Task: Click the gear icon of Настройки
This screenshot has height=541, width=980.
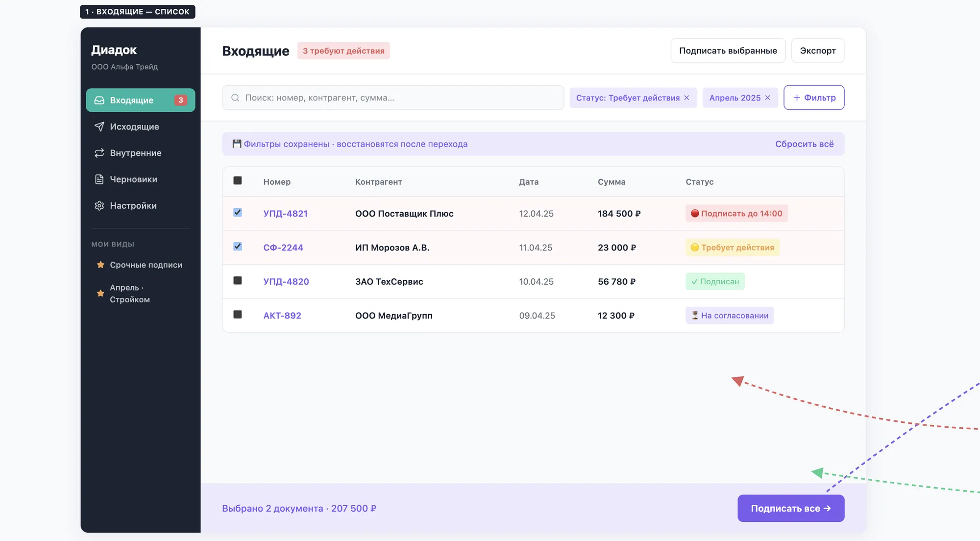Action: 99,206
